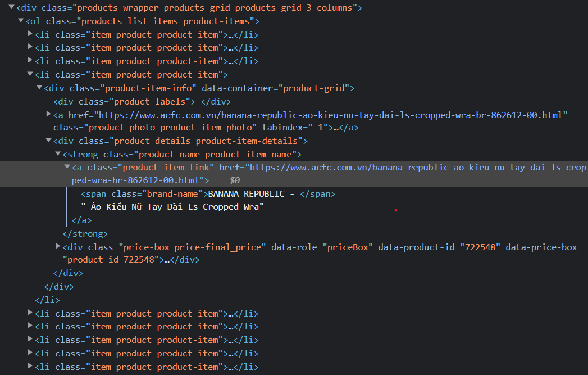This screenshot has height=375, width=588.
Task: Collapse the strong product-item-name node
Action: [x=58, y=153]
